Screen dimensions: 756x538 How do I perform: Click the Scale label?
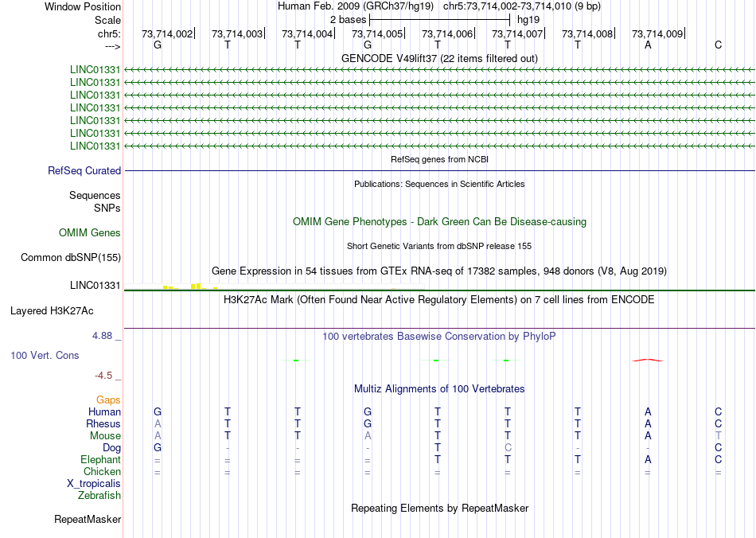(x=107, y=20)
